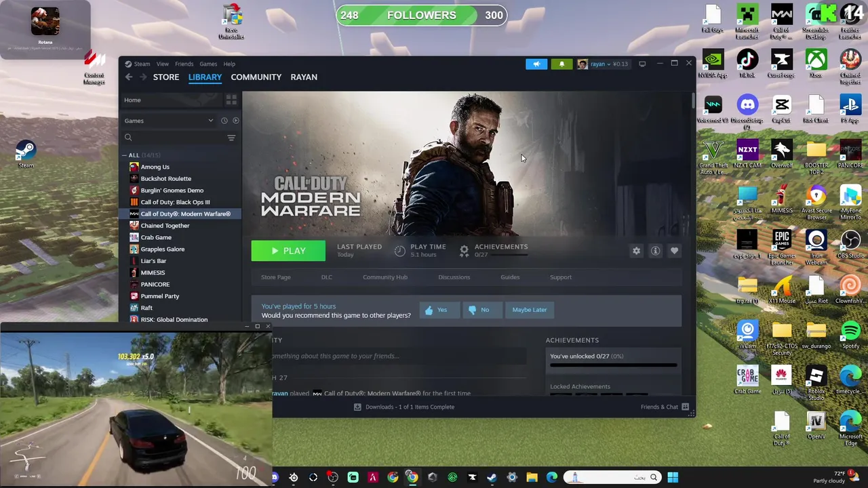This screenshot has height=488, width=868.
Task: Toggle the ready-to-play filter icon in sidebar
Action: coord(235,121)
